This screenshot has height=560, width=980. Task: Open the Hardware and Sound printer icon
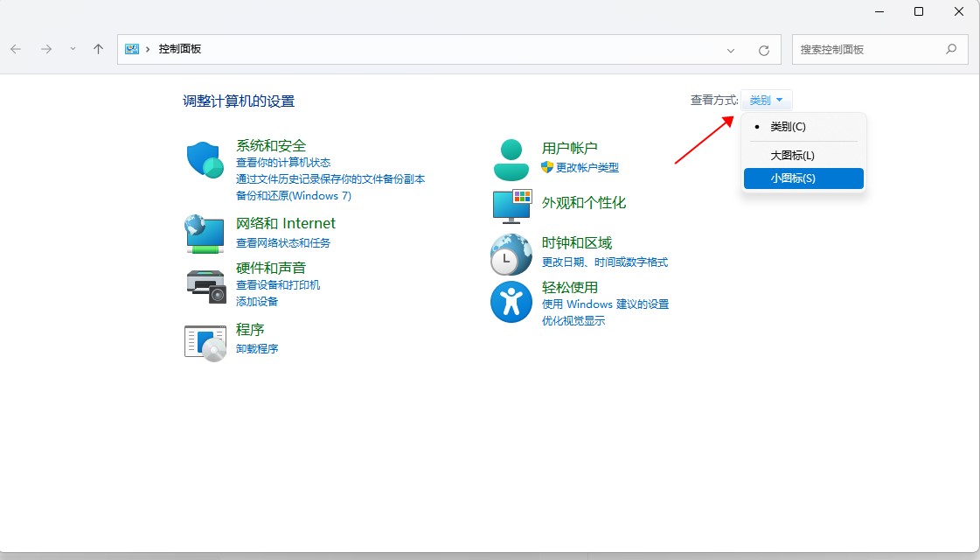coord(205,283)
